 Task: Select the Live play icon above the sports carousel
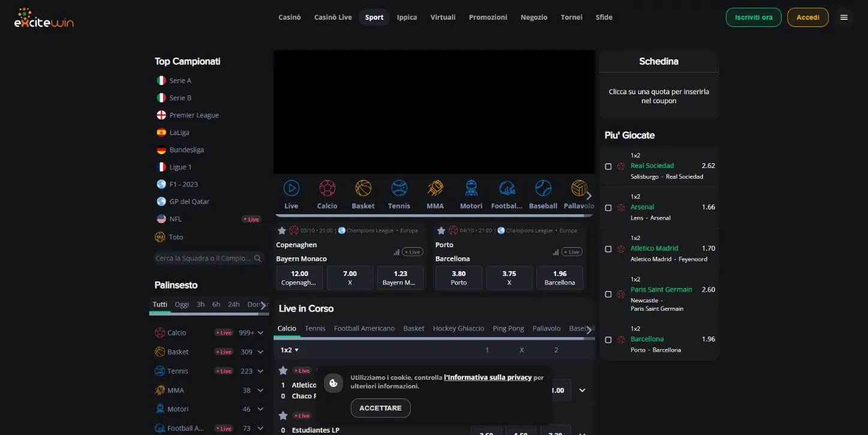tap(291, 188)
